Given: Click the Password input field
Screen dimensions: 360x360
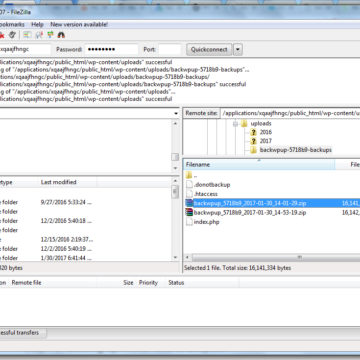Looking at the screenshot, I should point(111,49).
